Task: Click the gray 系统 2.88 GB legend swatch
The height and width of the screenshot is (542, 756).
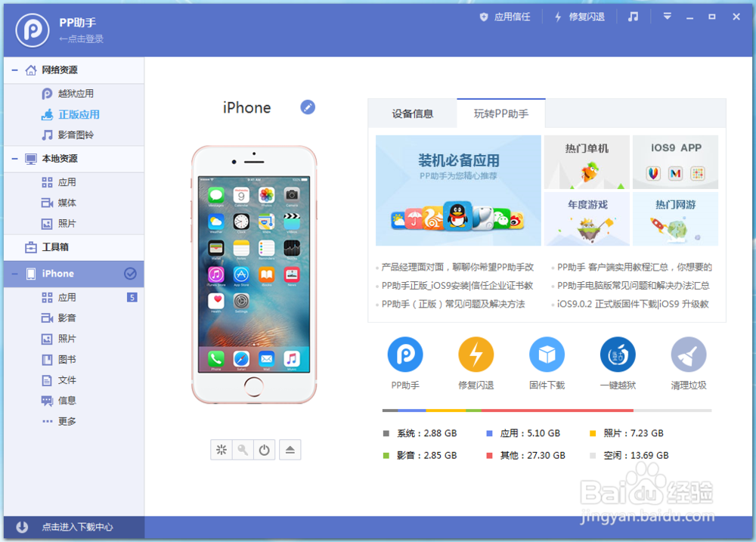Action: tap(386, 433)
